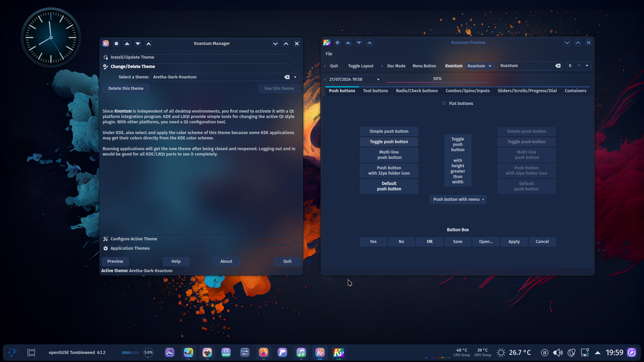Click the media pause icon in the system tray
This screenshot has width=644, height=362.
(x=545, y=352)
